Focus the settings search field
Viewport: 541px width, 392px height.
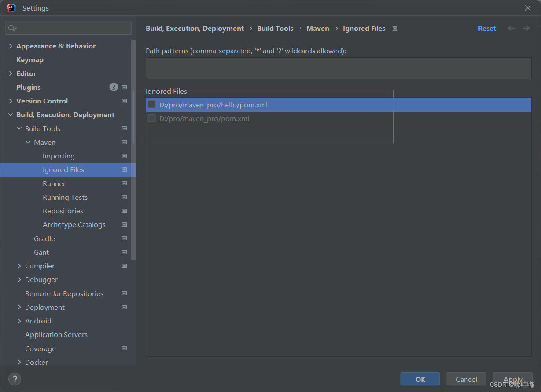tap(69, 28)
